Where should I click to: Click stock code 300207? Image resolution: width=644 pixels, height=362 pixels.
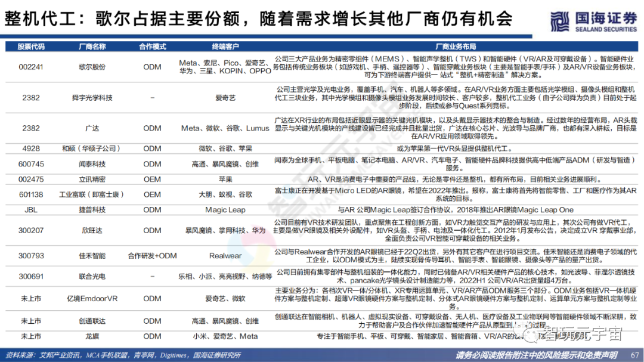pyautogui.click(x=31, y=231)
